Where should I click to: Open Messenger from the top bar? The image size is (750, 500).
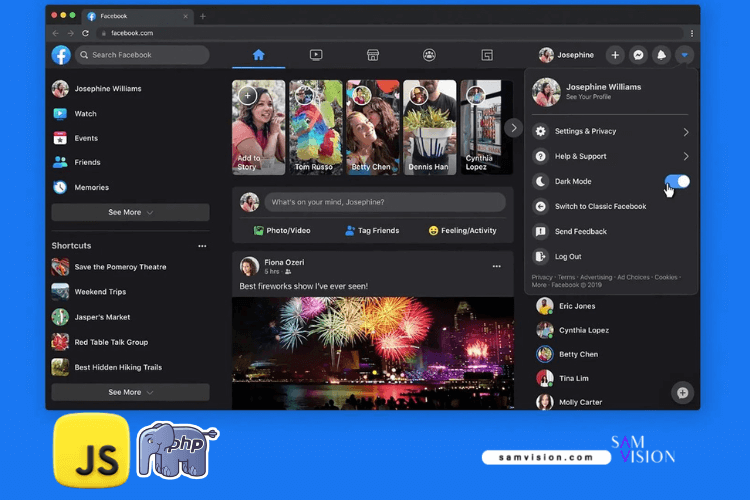(638, 55)
